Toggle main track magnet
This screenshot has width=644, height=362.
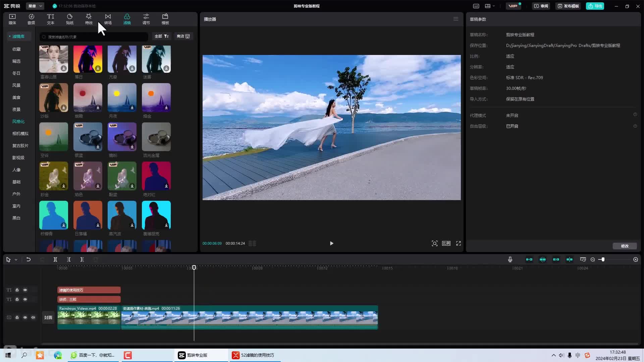tap(529, 259)
